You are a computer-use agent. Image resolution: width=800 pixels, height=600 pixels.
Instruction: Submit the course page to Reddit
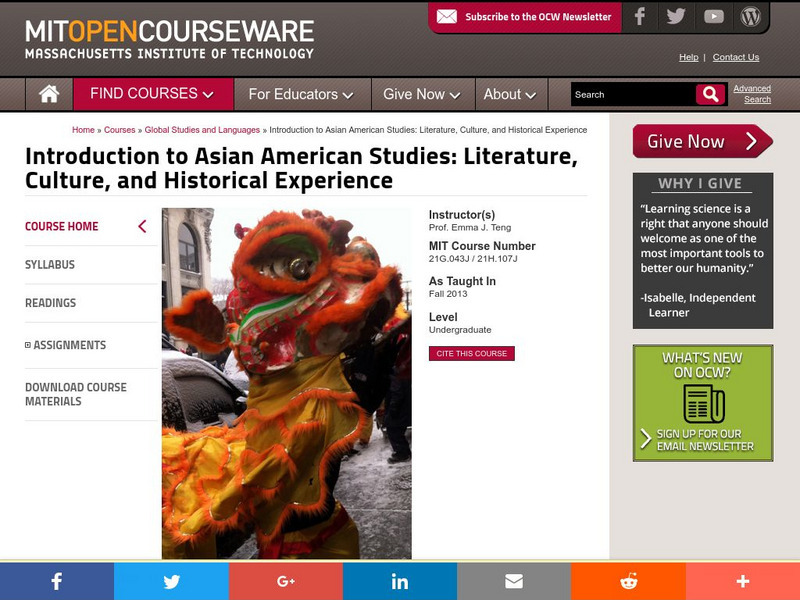(x=628, y=580)
